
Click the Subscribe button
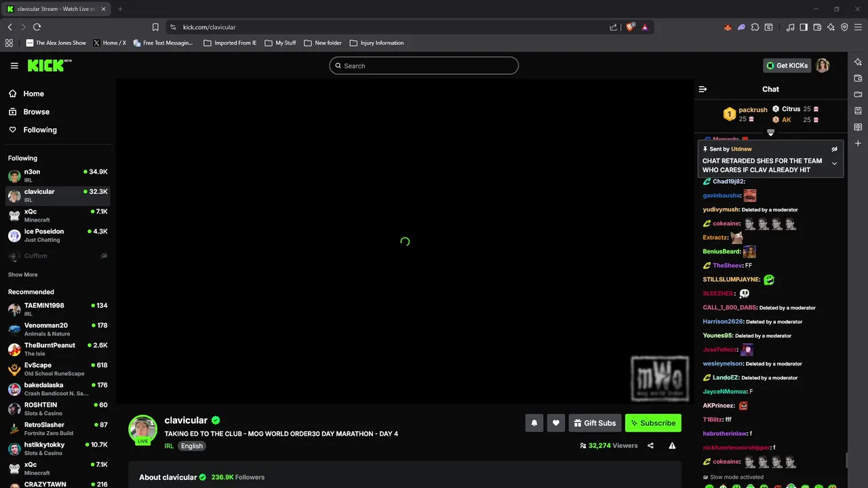653,423
